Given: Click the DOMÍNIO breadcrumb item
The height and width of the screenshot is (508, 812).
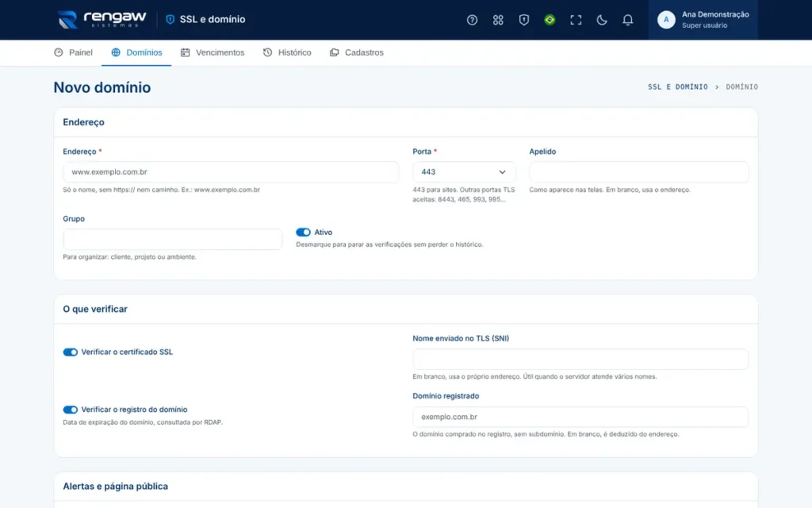Looking at the screenshot, I should (741, 87).
